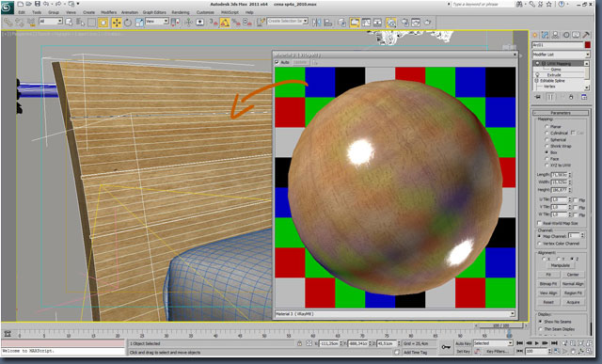Viewport: 602px width, 364px height.
Task: Toggle the Angle Snap icon
Action: 225,23
